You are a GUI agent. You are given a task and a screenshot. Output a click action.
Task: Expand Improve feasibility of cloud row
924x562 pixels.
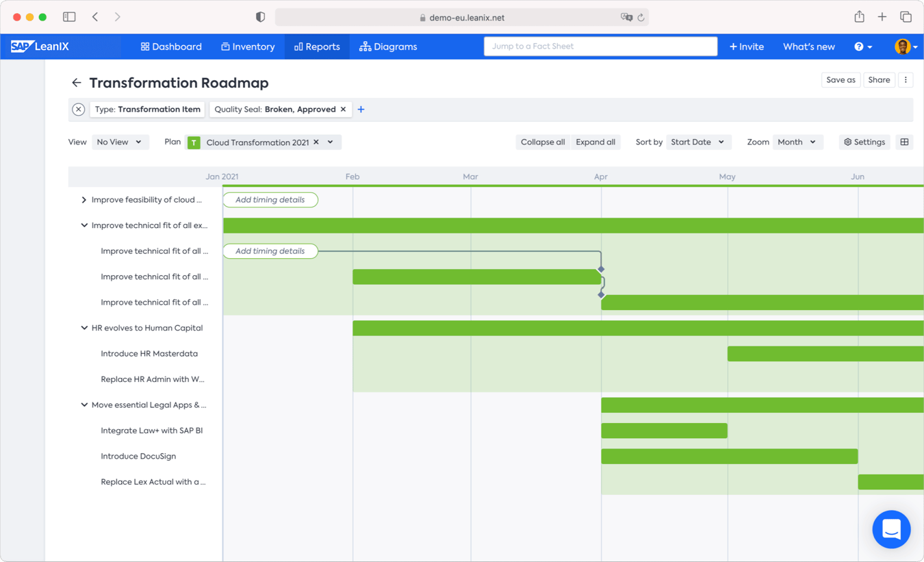pyautogui.click(x=84, y=200)
